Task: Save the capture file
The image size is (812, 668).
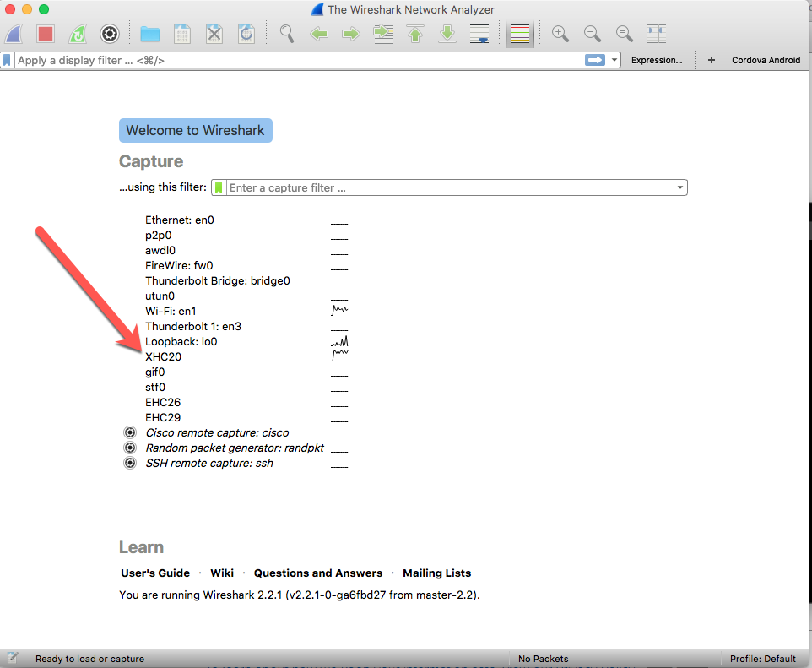Action: click(181, 35)
